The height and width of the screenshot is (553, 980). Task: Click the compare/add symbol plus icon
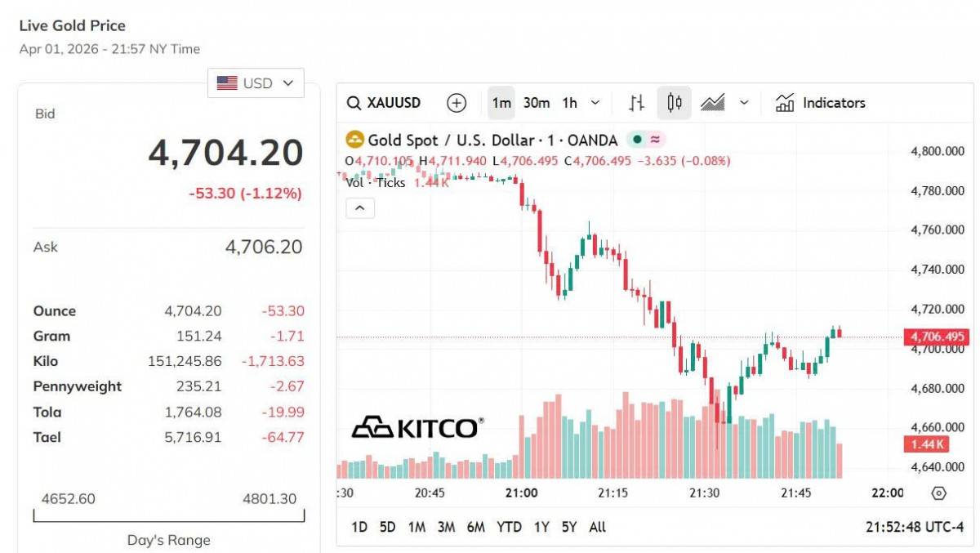(x=457, y=103)
